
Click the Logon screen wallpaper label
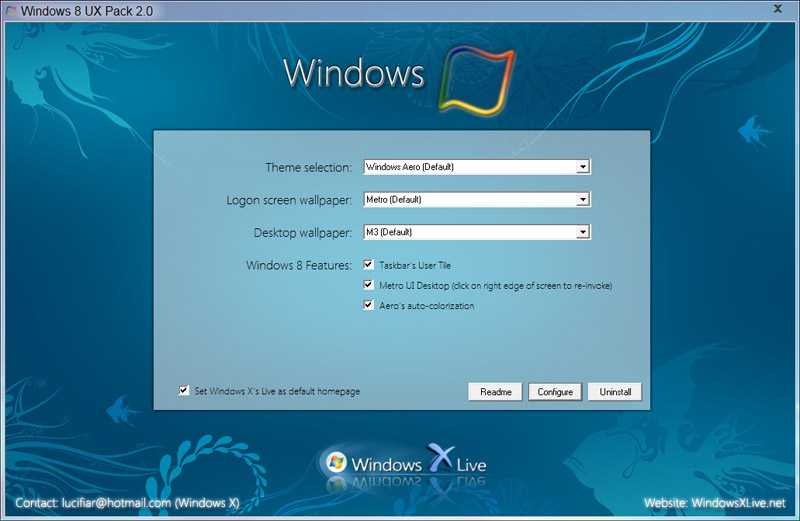pyautogui.click(x=289, y=200)
